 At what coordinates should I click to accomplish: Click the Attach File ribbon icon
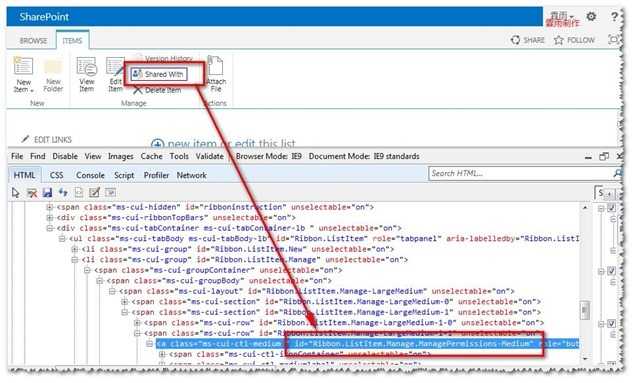click(215, 66)
